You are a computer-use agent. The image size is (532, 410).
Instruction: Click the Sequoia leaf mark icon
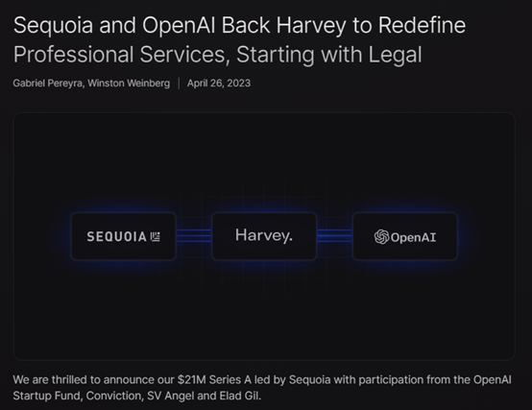tap(155, 236)
